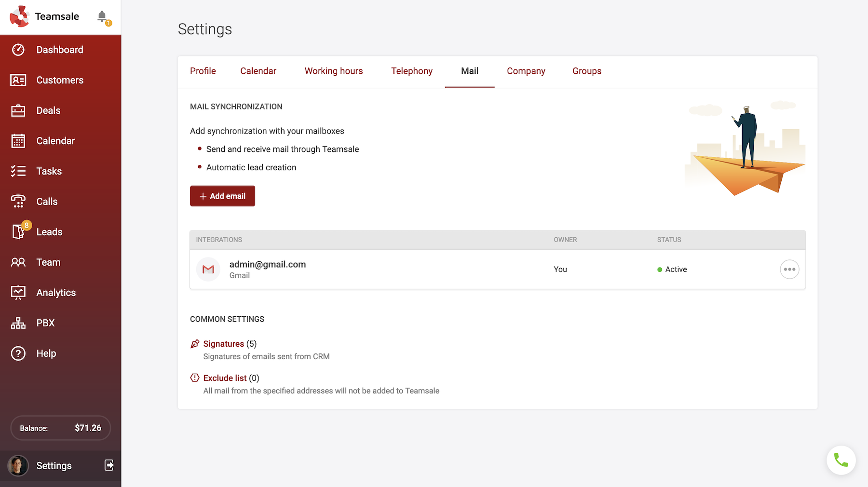Click the notification bell icon
Screen dimensions: 868x487
click(102, 17)
